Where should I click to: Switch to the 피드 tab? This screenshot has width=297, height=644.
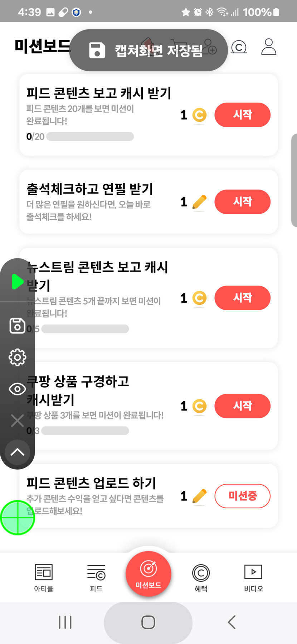pos(96,577)
